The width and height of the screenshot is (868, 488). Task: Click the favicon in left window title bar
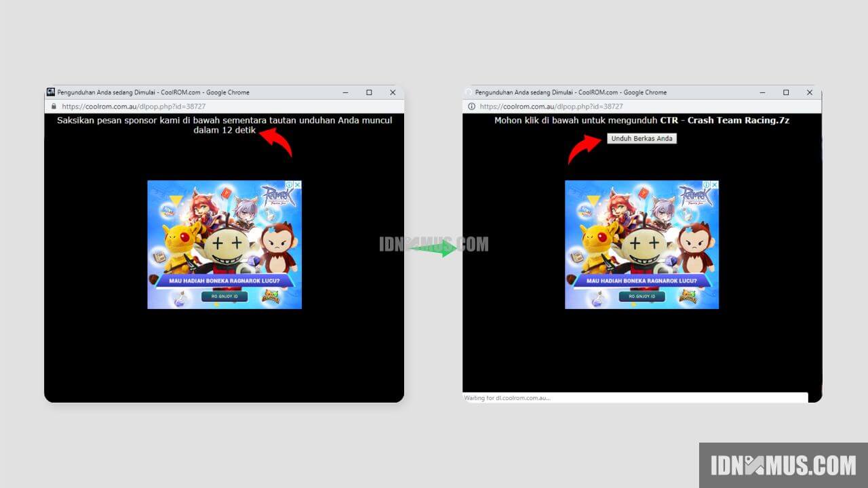(50, 92)
